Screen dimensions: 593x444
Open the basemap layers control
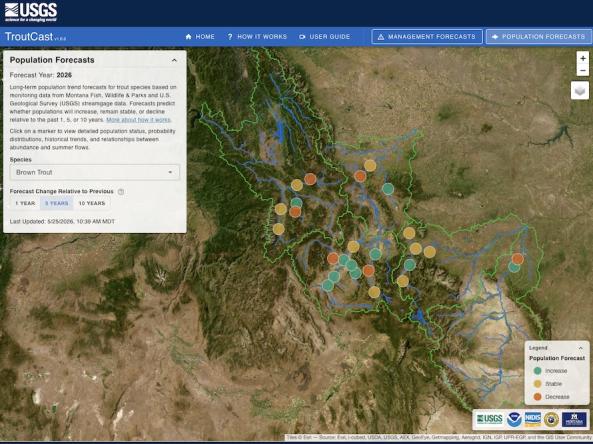pos(580,91)
